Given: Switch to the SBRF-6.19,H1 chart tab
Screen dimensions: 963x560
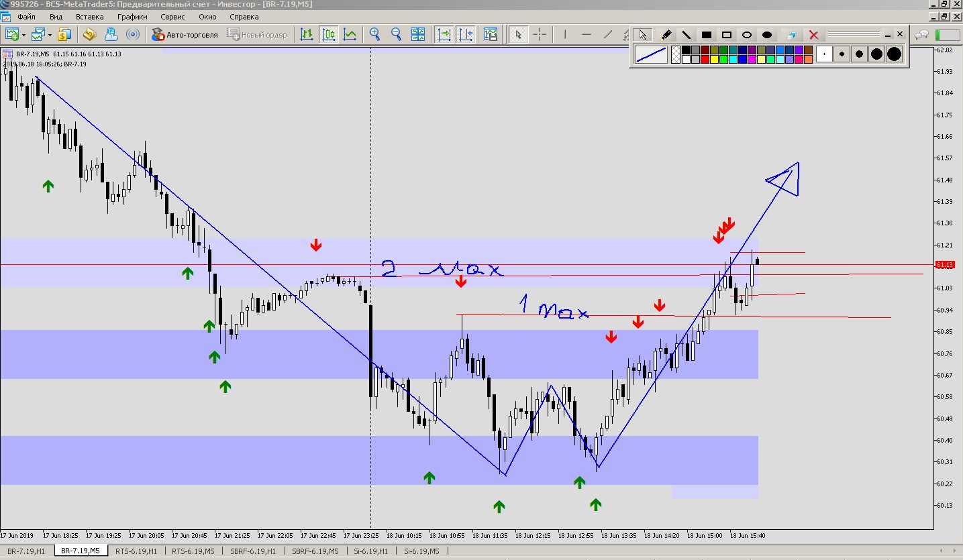Looking at the screenshot, I should [x=252, y=551].
